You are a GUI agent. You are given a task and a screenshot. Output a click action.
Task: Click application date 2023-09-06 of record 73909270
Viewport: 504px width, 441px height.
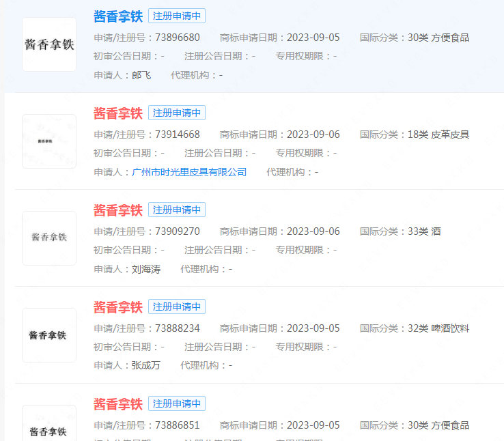click(313, 231)
